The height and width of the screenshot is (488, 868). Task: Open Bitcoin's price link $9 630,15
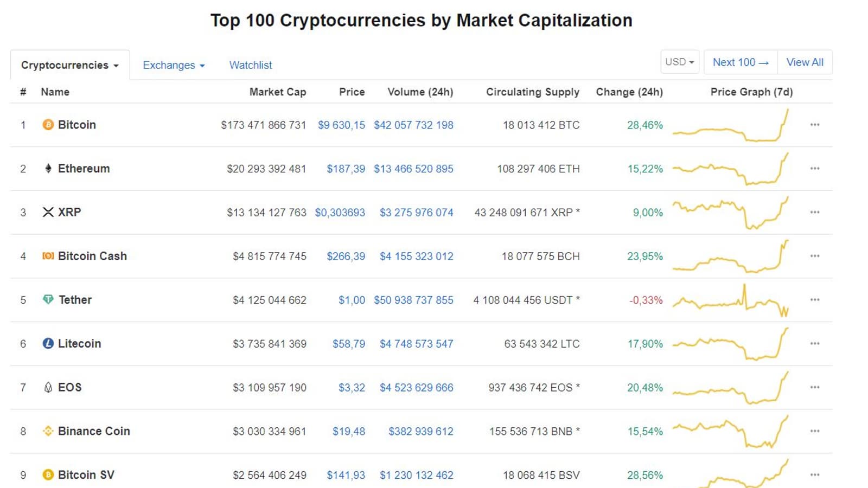(341, 125)
